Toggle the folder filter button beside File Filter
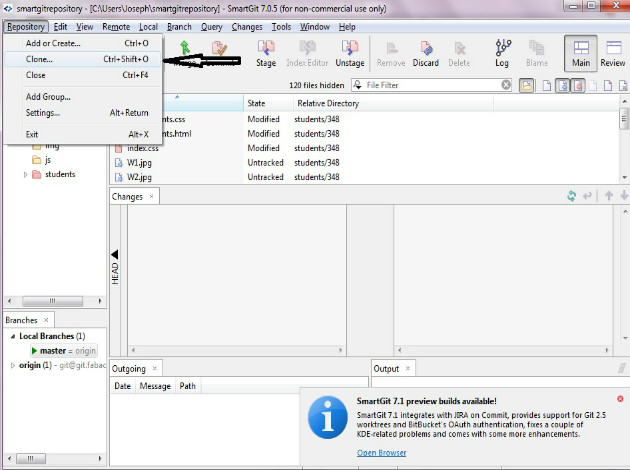Screen dimensions: 630x470 (x=526, y=85)
